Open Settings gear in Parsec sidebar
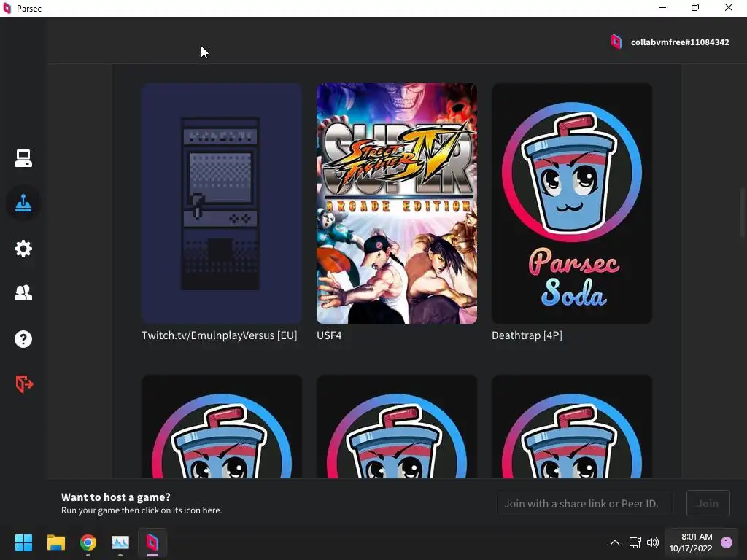Image resolution: width=747 pixels, height=560 pixels. point(23,249)
